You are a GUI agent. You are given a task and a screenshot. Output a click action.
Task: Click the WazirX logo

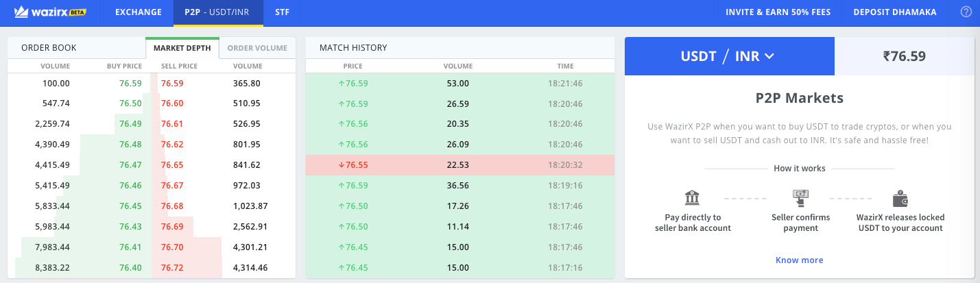(50, 12)
